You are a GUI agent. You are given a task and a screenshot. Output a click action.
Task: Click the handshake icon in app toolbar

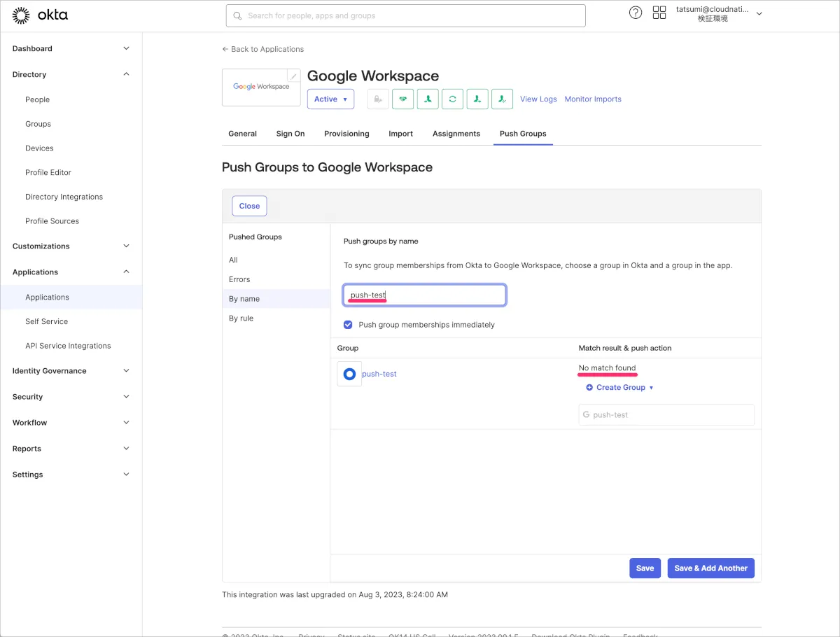point(402,99)
